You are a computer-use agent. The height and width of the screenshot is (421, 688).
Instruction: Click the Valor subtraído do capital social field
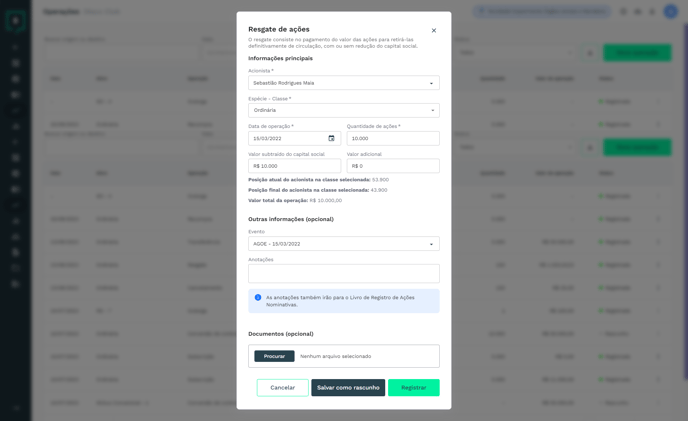294,166
